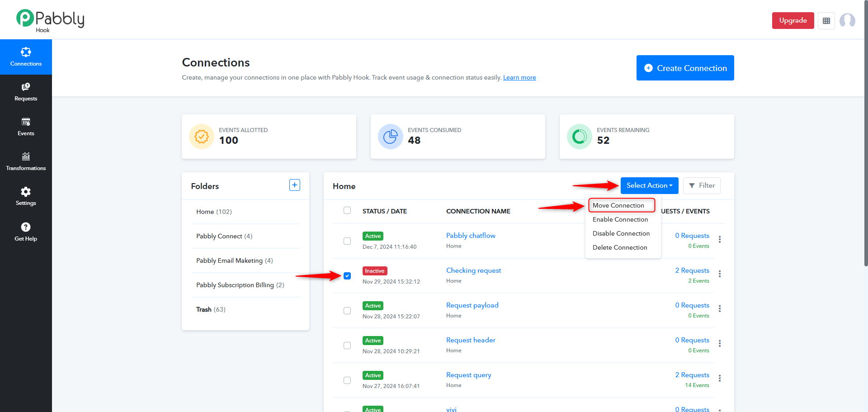Choose Enable Connection from the menu
868x412 pixels.
click(620, 219)
